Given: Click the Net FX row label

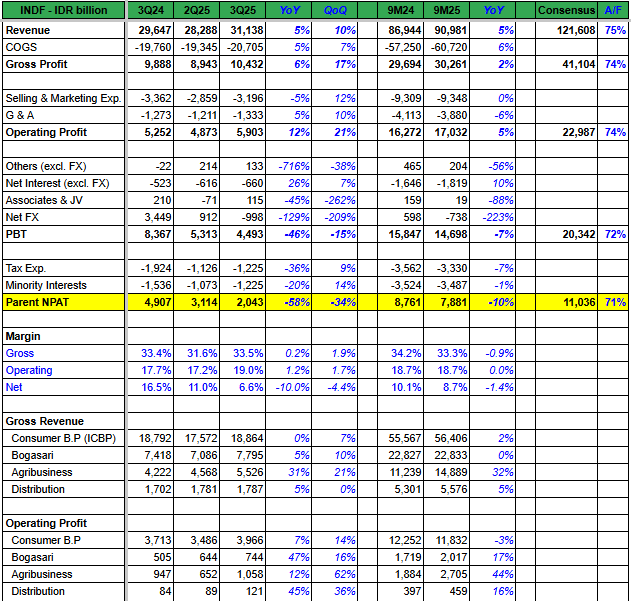Looking at the screenshot, I should tap(22, 217).
